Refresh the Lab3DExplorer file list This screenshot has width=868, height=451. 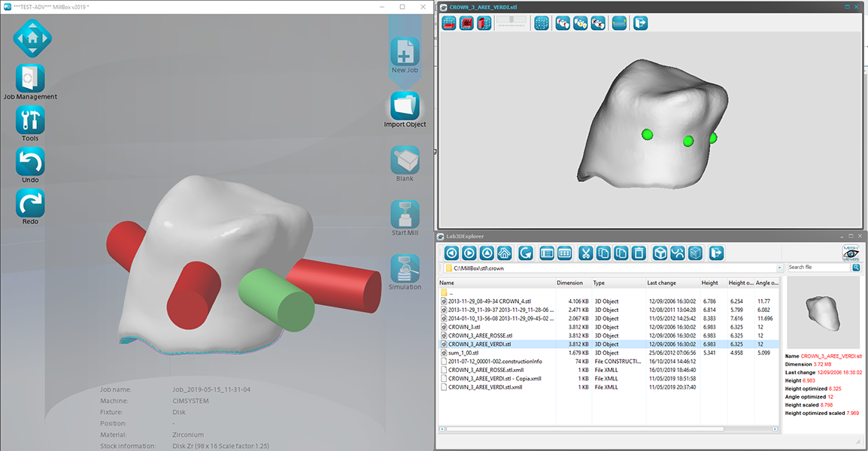point(525,253)
